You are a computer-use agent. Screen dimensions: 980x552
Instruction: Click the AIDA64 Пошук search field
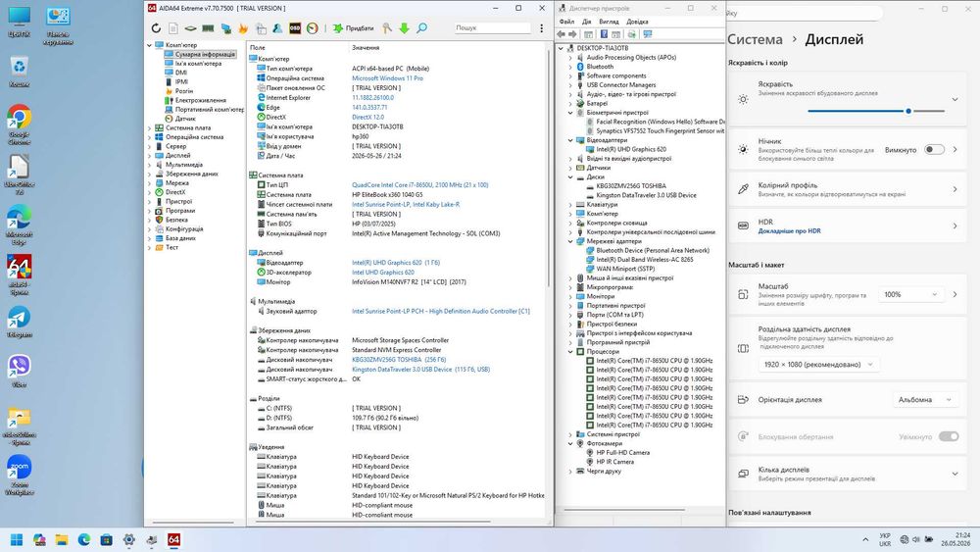(x=493, y=28)
